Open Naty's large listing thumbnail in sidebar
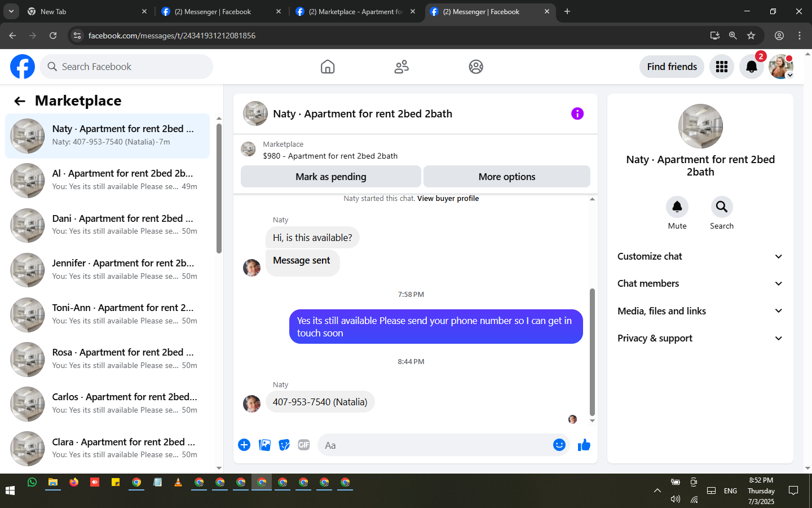The height and width of the screenshot is (508, 812). point(700,126)
